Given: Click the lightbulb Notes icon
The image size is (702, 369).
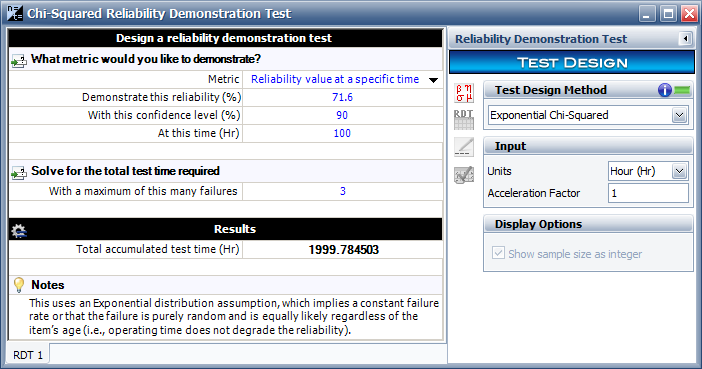Looking at the screenshot, I should [19, 285].
